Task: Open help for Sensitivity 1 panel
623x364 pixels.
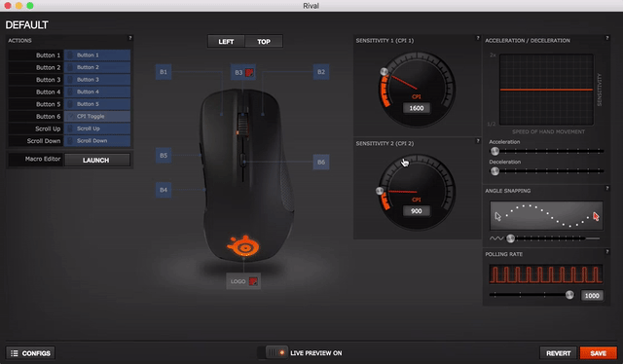Action: click(478, 38)
